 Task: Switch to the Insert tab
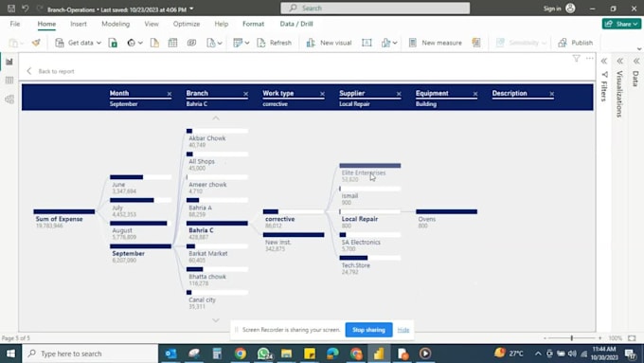(x=79, y=24)
